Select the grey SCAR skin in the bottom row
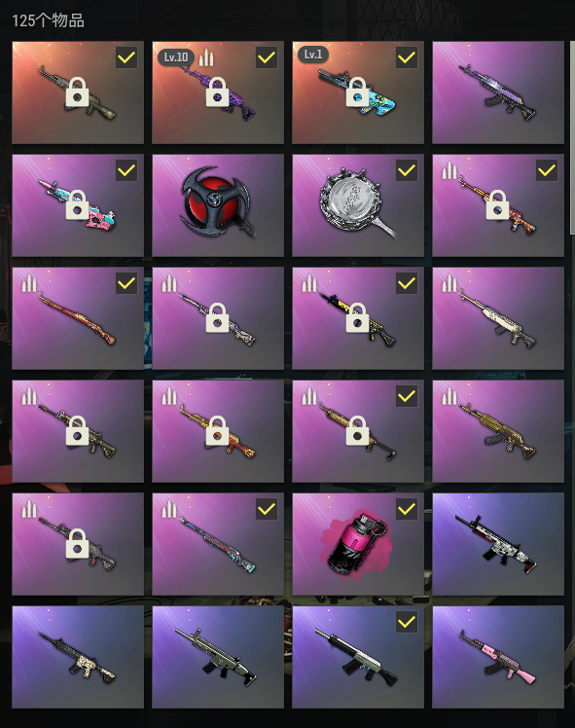The width and height of the screenshot is (575, 728). click(x=218, y=657)
